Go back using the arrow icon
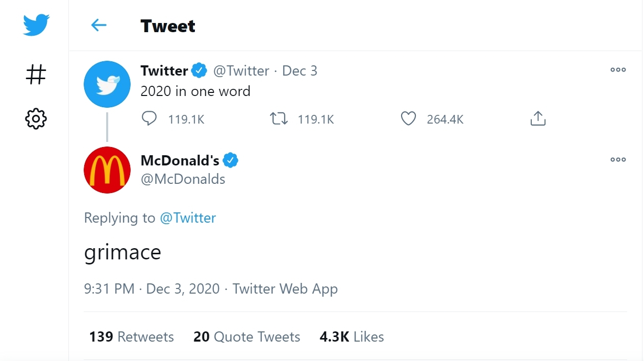 (x=98, y=25)
